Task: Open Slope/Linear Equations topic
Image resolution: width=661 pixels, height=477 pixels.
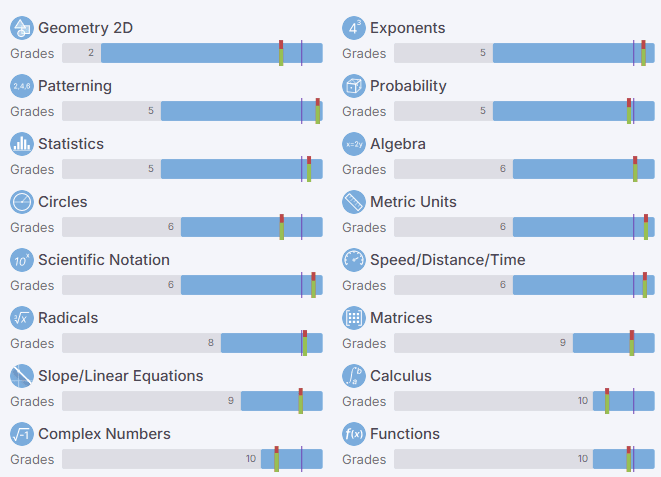Action: pos(120,376)
